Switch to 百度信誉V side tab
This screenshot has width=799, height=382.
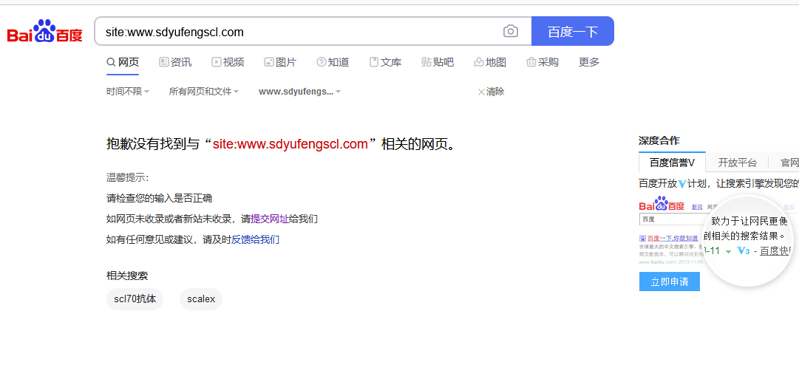click(672, 162)
